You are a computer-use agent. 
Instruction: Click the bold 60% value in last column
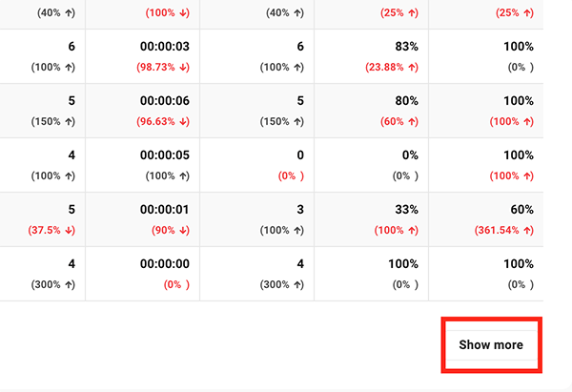520,210
